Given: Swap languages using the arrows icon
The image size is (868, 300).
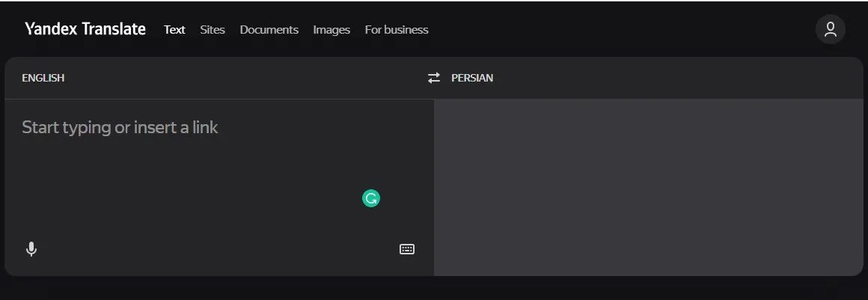Looking at the screenshot, I should pyautogui.click(x=434, y=78).
